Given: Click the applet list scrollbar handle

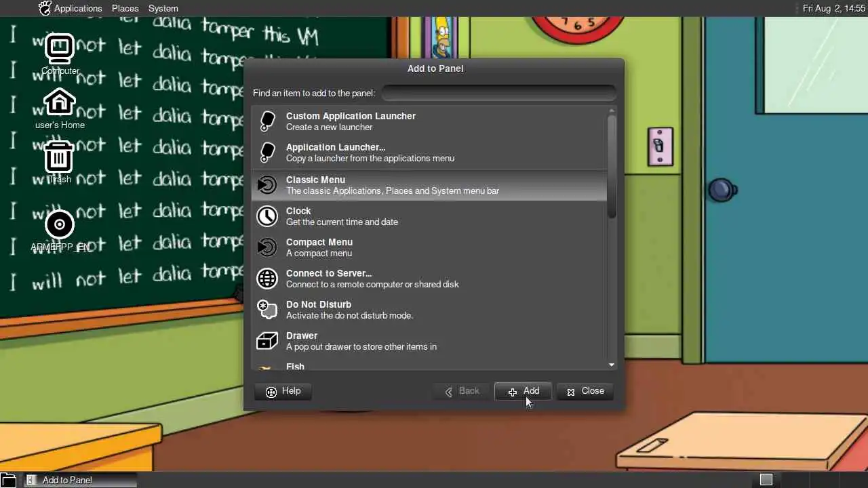Looking at the screenshot, I should [x=612, y=167].
